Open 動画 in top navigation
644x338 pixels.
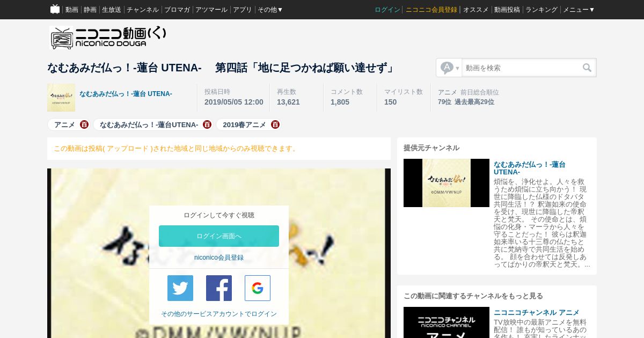coord(72,10)
